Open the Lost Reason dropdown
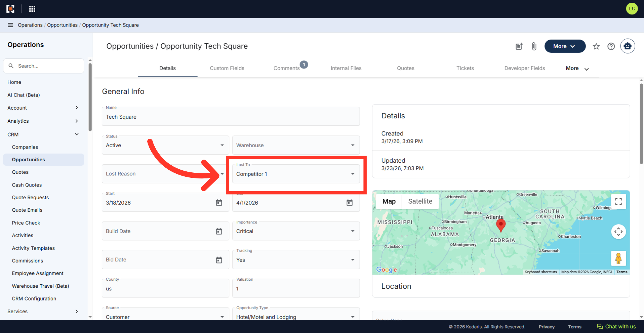The width and height of the screenshot is (644, 333). (x=165, y=174)
